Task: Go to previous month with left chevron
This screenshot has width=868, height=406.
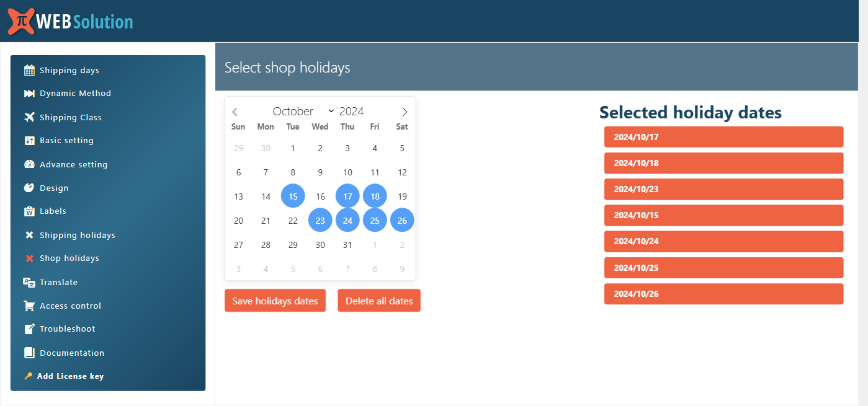Action: pos(235,112)
